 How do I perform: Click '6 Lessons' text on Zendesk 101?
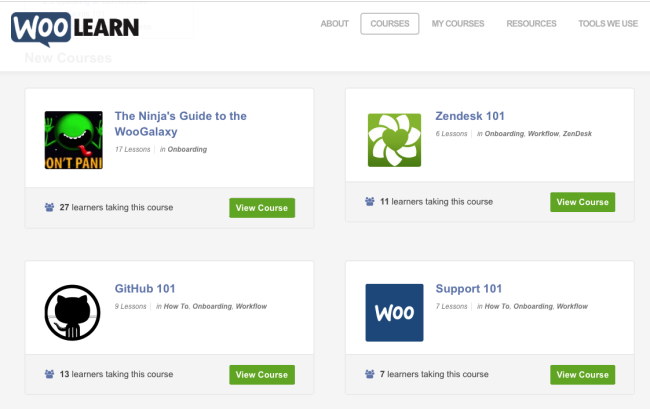451,133
